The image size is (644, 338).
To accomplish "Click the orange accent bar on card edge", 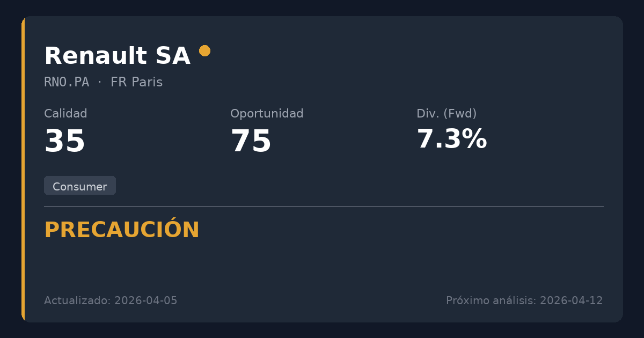I will 23,169.
